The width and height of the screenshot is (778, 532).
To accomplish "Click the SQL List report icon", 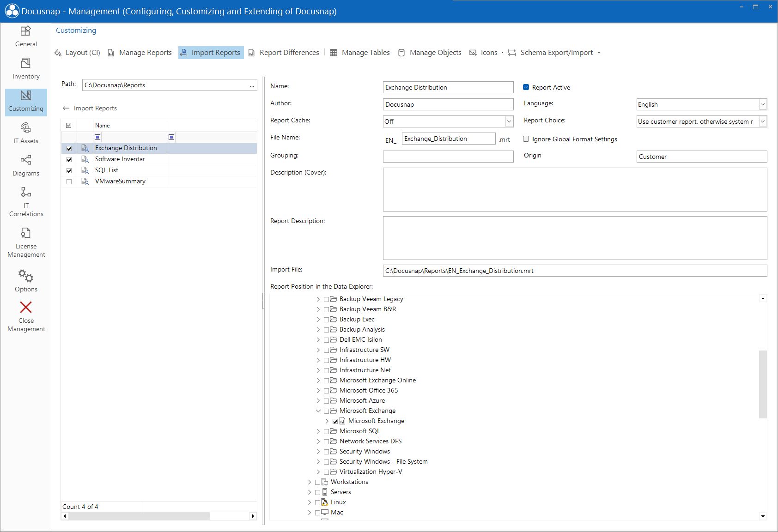I will pos(85,170).
